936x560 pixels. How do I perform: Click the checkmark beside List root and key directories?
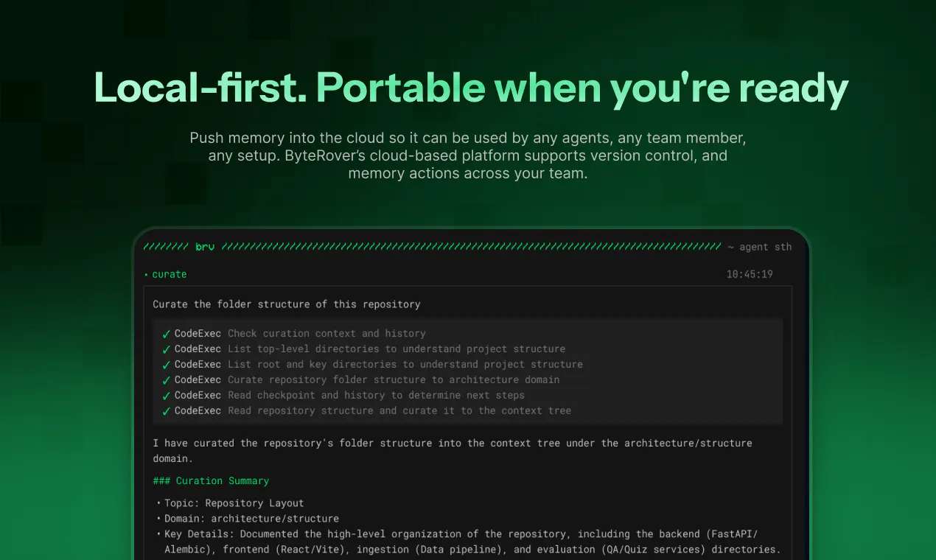pos(167,365)
